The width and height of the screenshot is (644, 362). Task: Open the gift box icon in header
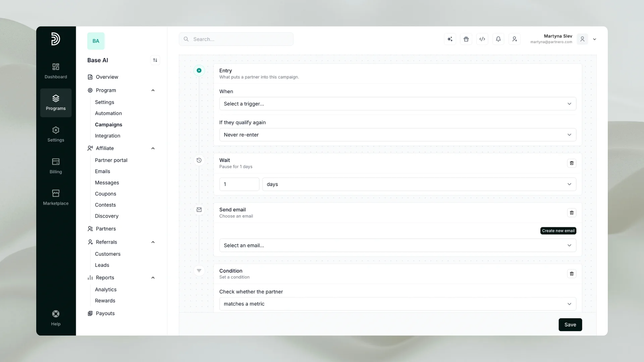pyautogui.click(x=466, y=39)
